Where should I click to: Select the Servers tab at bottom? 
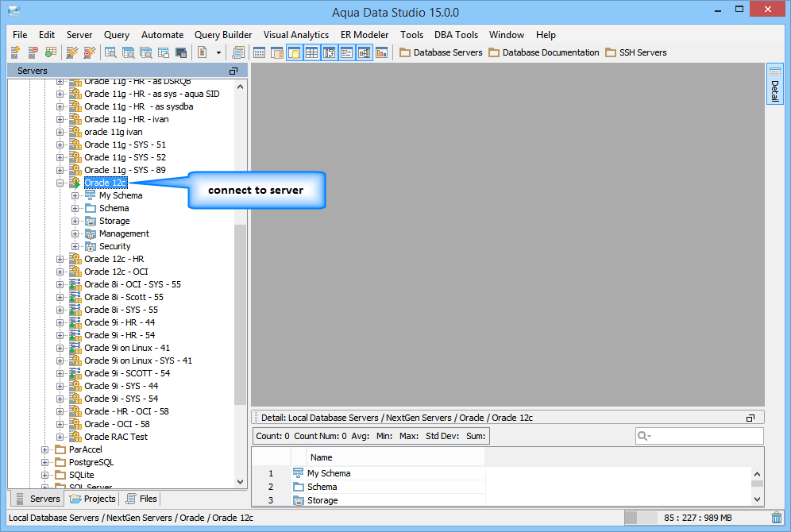pyautogui.click(x=38, y=499)
